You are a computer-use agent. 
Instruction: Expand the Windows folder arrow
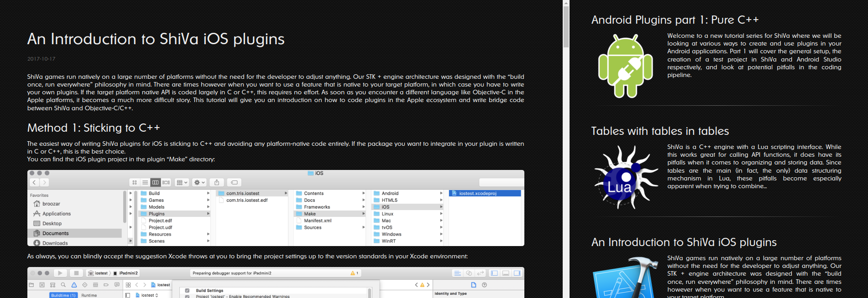pyautogui.click(x=441, y=234)
